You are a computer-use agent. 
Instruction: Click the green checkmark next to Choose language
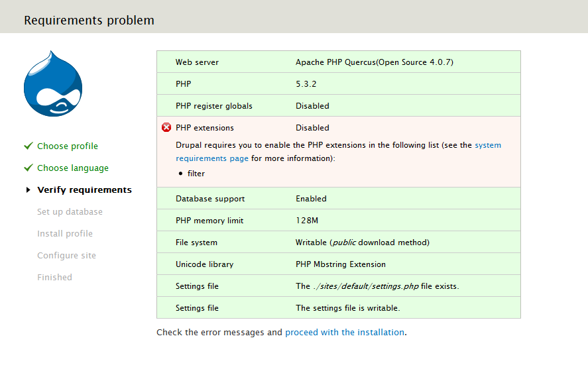[28, 168]
